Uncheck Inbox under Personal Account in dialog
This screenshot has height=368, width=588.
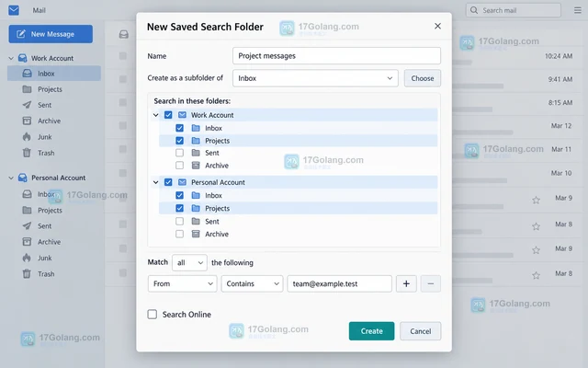coord(180,195)
